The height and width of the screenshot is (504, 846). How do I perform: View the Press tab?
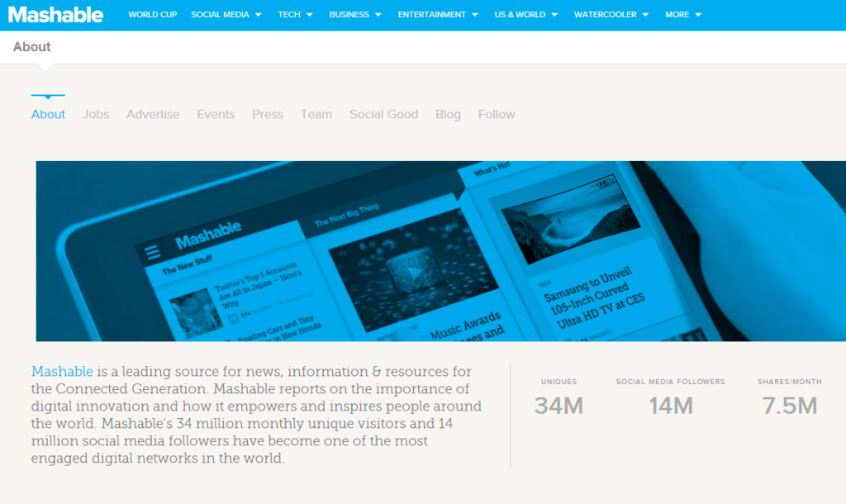pos(268,114)
